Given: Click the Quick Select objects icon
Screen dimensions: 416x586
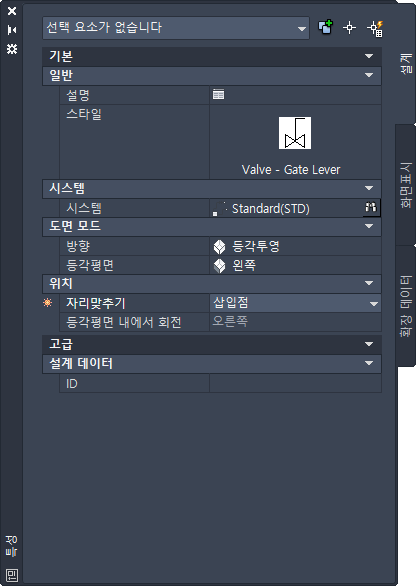Looking at the screenshot, I should point(326,27).
